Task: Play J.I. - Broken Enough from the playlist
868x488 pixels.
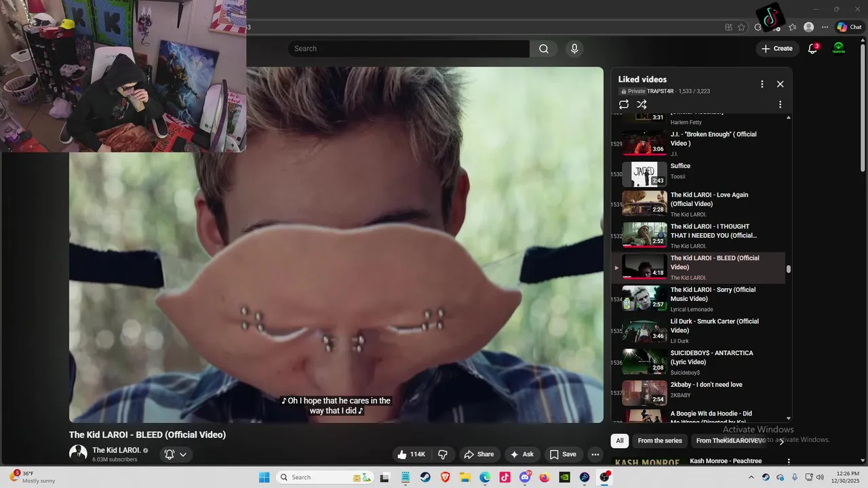Action: [698, 144]
